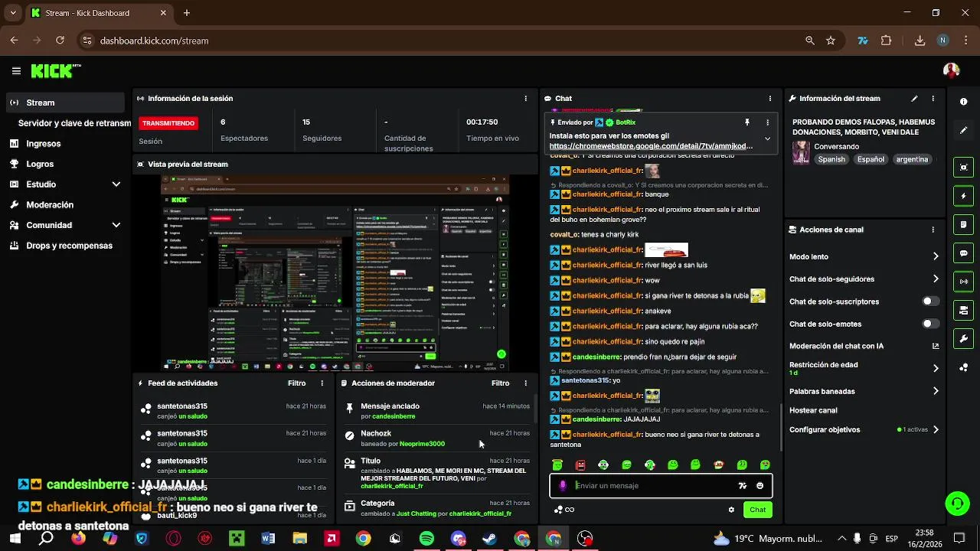Open Microsoft Word from the Windows taskbar
Viewport: 980px width, 551px height.
coord(268,539)
